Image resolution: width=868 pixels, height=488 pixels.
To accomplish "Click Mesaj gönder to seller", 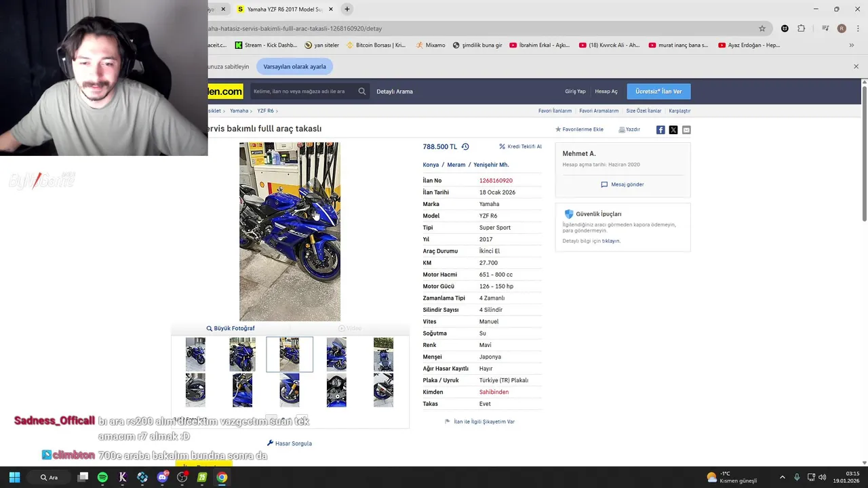I will tap(623, 184).
